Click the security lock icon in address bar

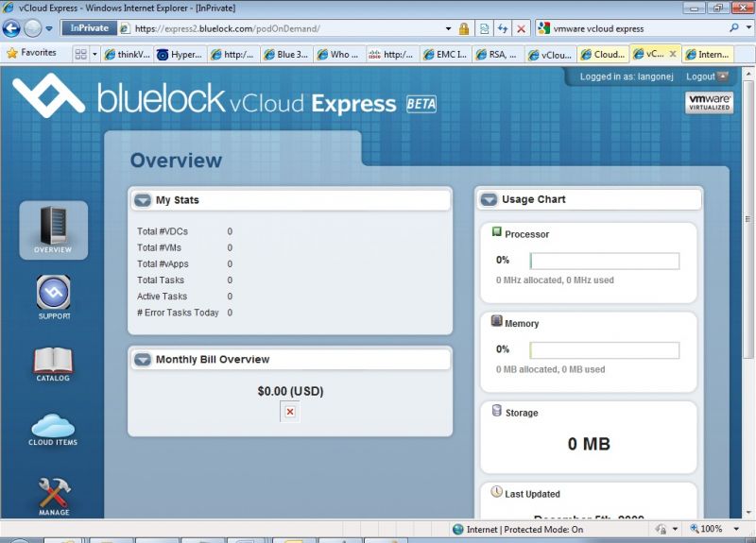click(x=464, y=28)
